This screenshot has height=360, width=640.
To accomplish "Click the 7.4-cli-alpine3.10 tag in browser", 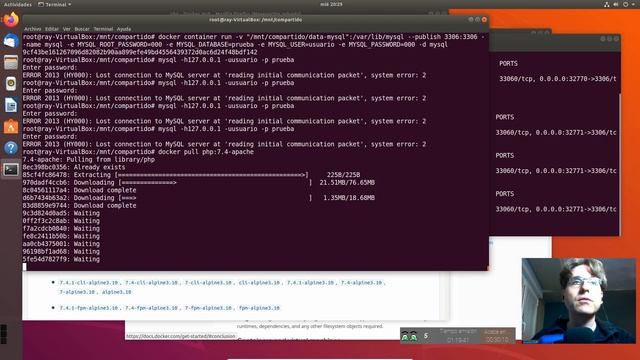I will (x=151, y=282).
